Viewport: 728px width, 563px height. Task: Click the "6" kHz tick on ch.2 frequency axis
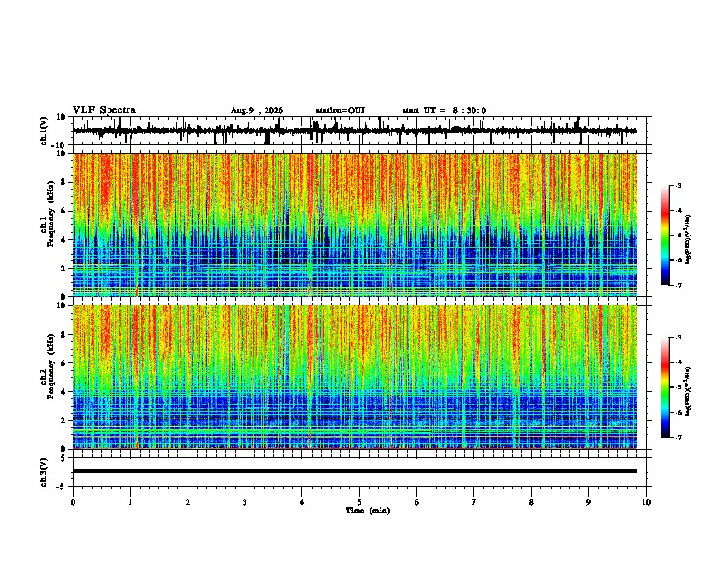pos(63,363)
